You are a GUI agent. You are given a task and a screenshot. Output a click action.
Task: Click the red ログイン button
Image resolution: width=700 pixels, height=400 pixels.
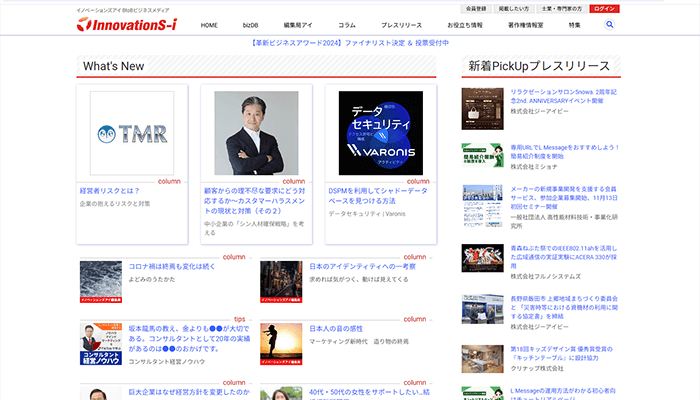pyautogui.click(x=604, y=8)
